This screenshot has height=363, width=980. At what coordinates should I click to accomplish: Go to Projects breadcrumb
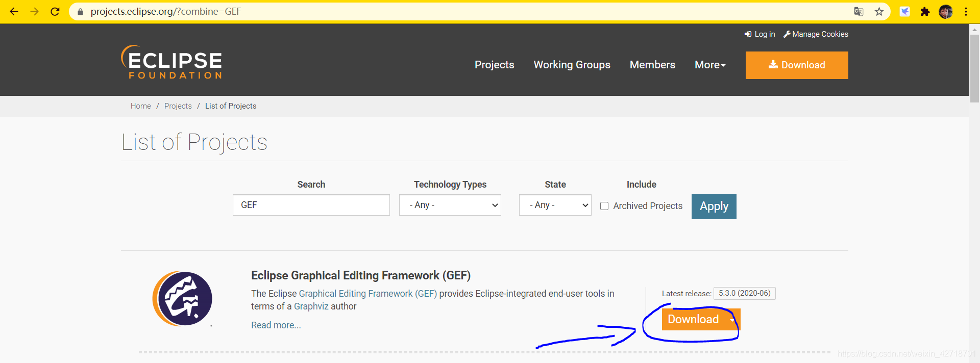[178, 106]
